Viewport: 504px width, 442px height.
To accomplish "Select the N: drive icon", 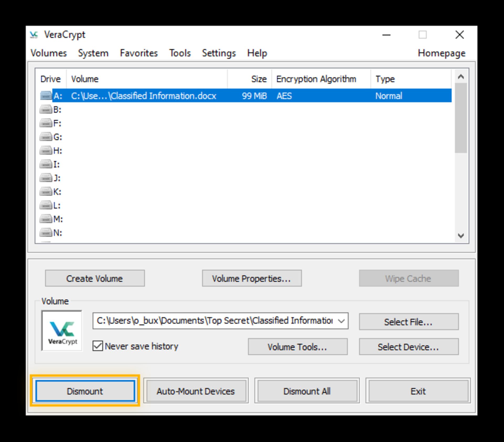I will tap(46, 233).
